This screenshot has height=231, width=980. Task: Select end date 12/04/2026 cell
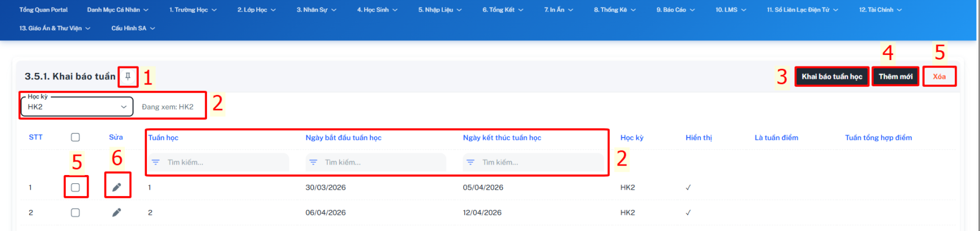tap(482, 212)
